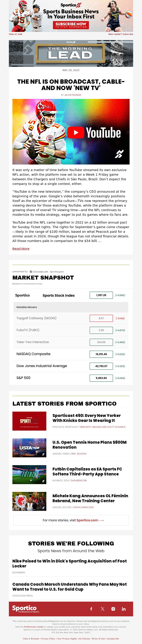Click the Sportico logo in Market Snapshot

click(22, 295)
